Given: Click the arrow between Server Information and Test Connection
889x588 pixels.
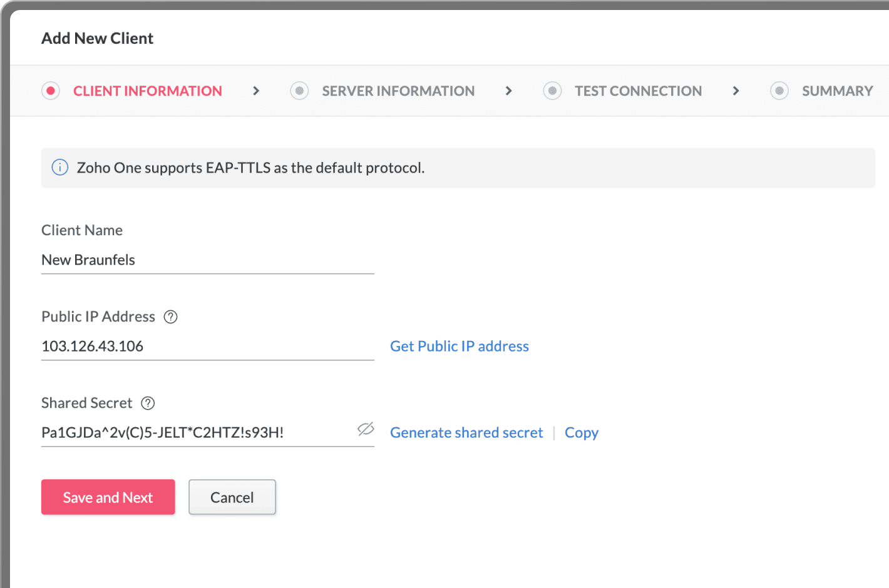Looking at the screenshot, I should (x=508, y=91).
